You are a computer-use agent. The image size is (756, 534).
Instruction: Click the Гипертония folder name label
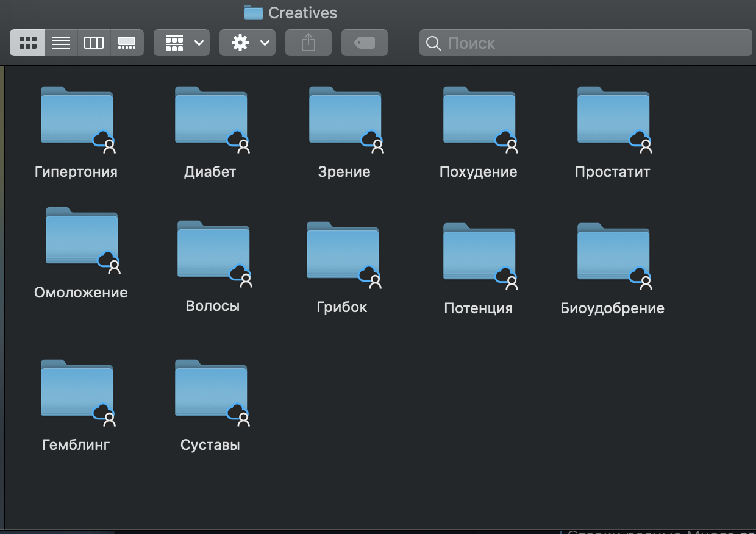[76, 172]
